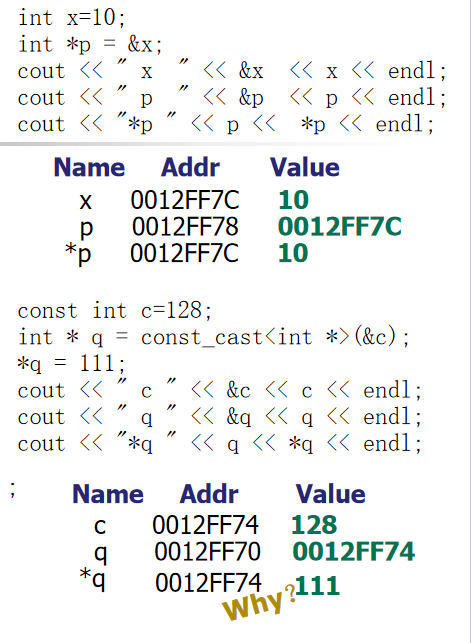Click the Name header above the c row
471x643 pixels.
click(x=108, y=494)
